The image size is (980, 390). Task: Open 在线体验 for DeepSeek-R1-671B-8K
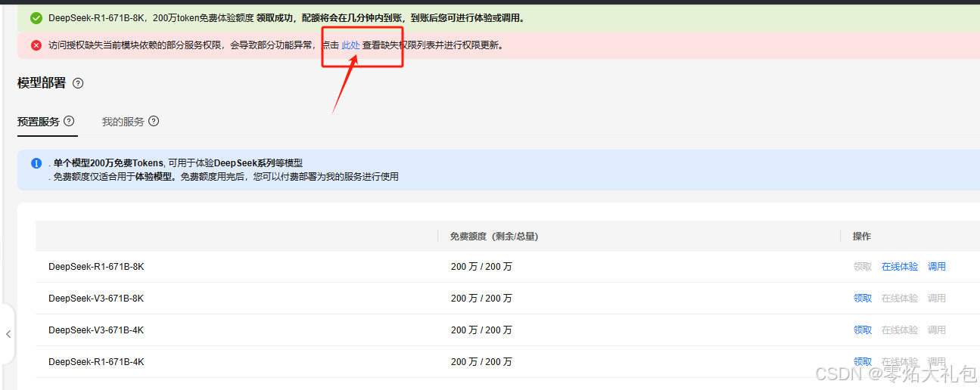pyautogui.click(x=900, y=267)
